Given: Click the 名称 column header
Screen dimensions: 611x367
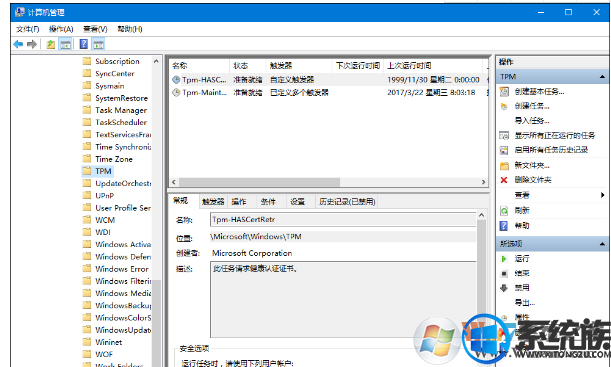Looking at the screenshot, I should 200,65.
